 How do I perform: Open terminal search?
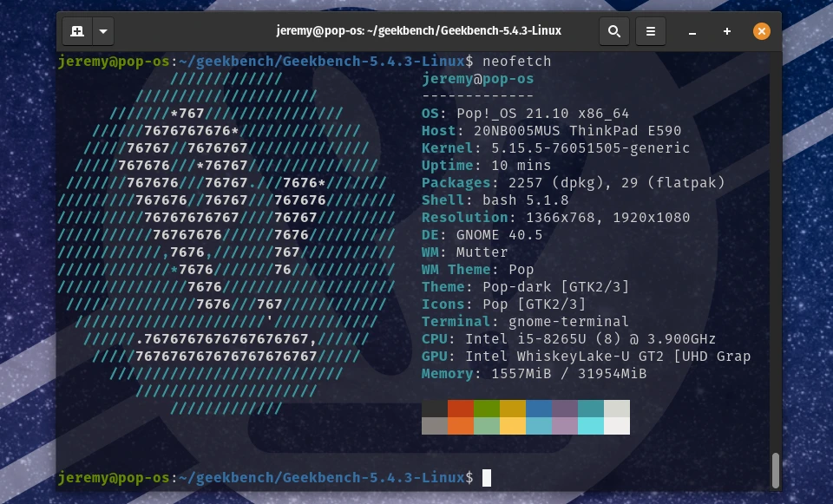coord(614,31)
